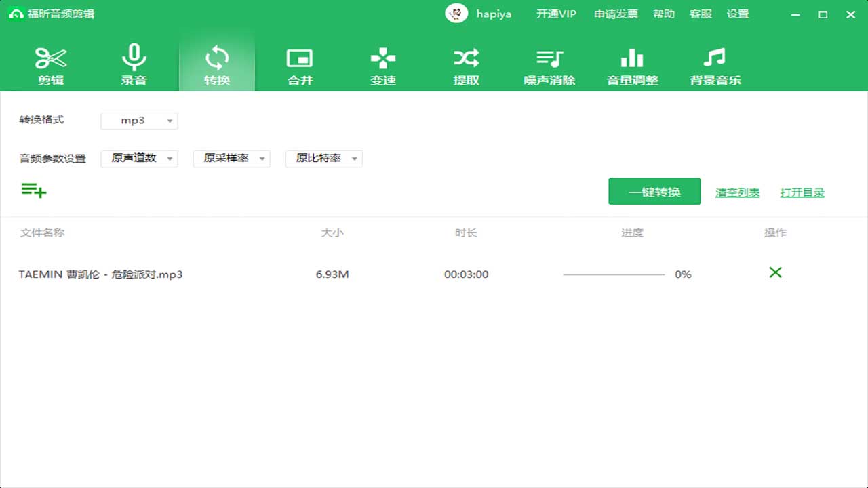
Task: Select the 噪声消除 noise removal tool
Action: 549,66
